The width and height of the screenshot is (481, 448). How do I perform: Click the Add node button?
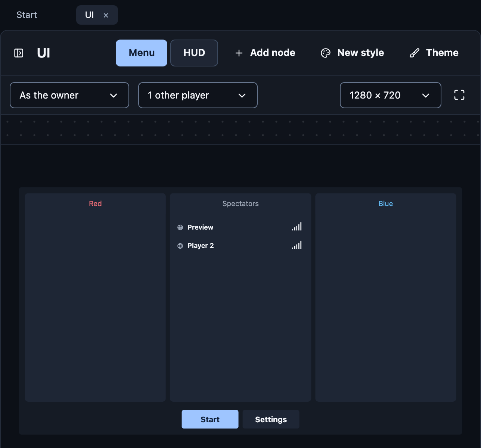tap(265, 53)
